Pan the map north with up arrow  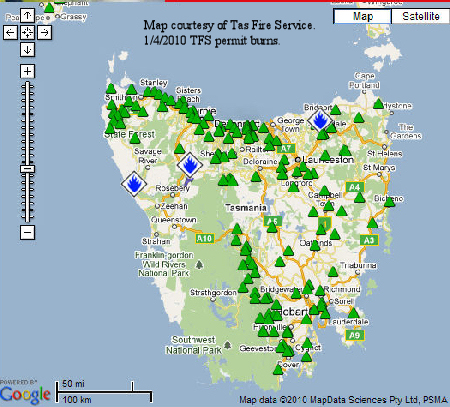pos(27,15)
